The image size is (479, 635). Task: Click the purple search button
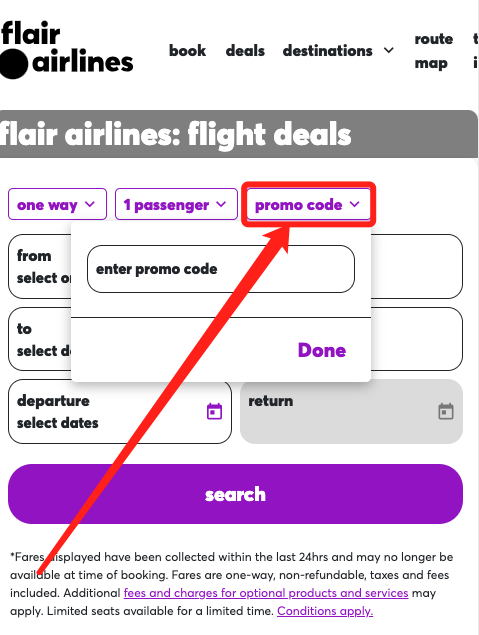click(235, 494)
